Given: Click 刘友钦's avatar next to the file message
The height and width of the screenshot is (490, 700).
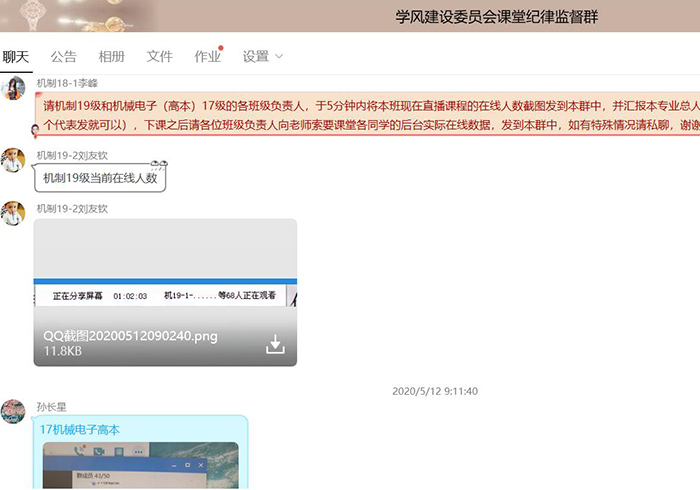Looking at the screenshot, I should coord(13,213).
